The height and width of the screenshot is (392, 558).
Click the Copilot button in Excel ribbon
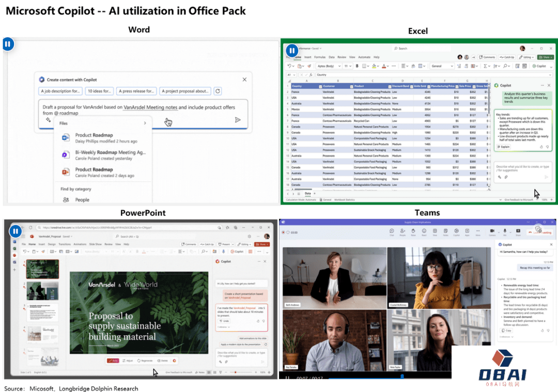pyautogui.click(x=539, y=66)
